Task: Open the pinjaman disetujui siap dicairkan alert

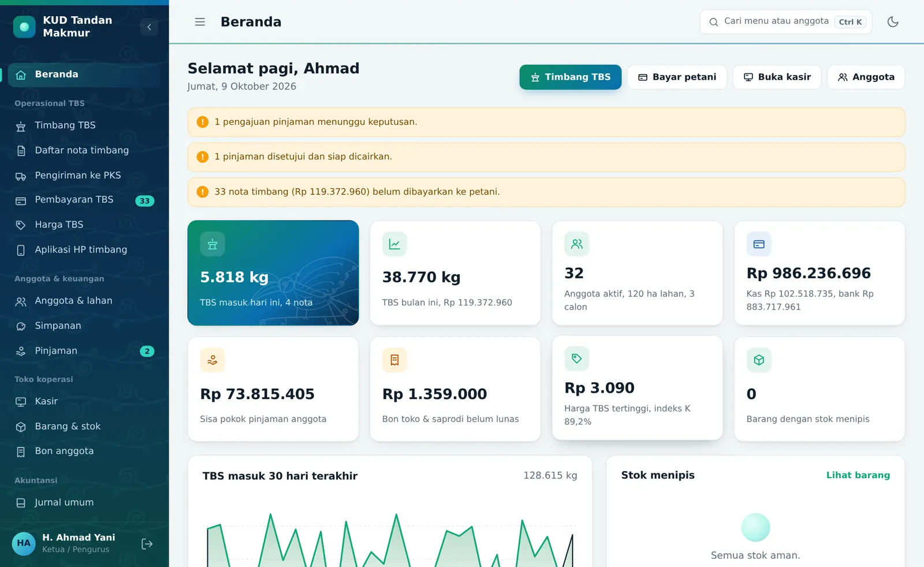Action: 546,157
